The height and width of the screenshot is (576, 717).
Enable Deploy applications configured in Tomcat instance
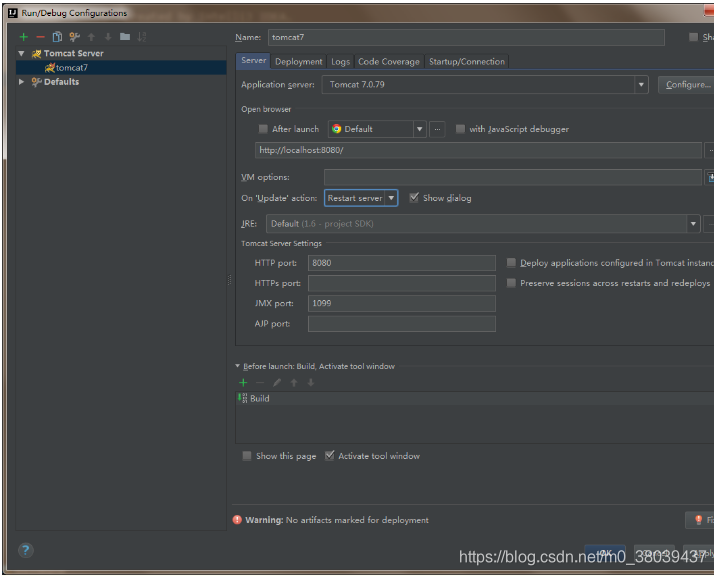point(511,262)
